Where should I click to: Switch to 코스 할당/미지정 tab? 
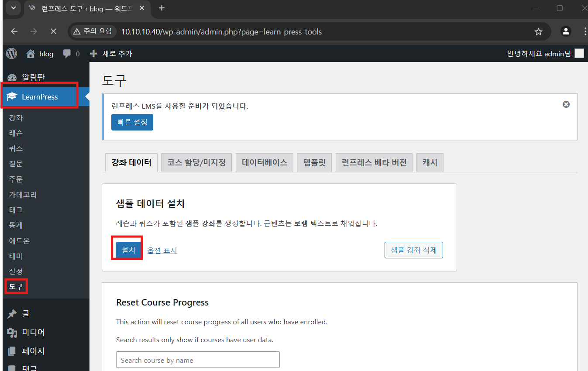coord(196,163)
